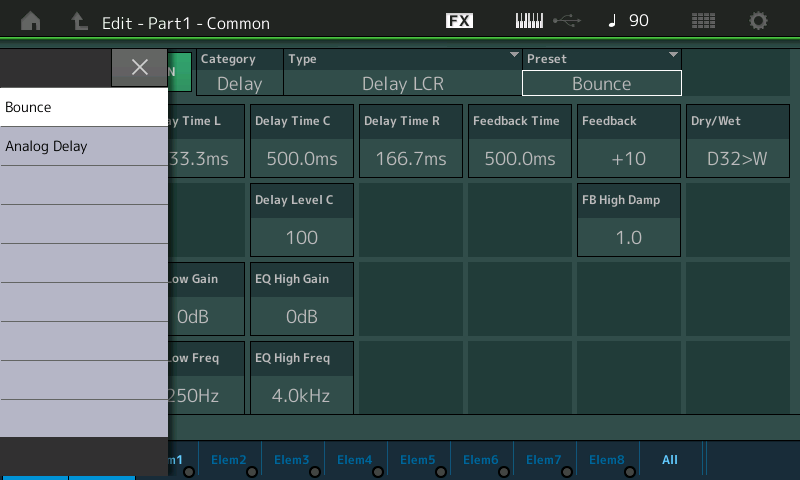Open the Type dropdown showing Delay LCR
The image size is (800, 480).
tap(403, 73)
